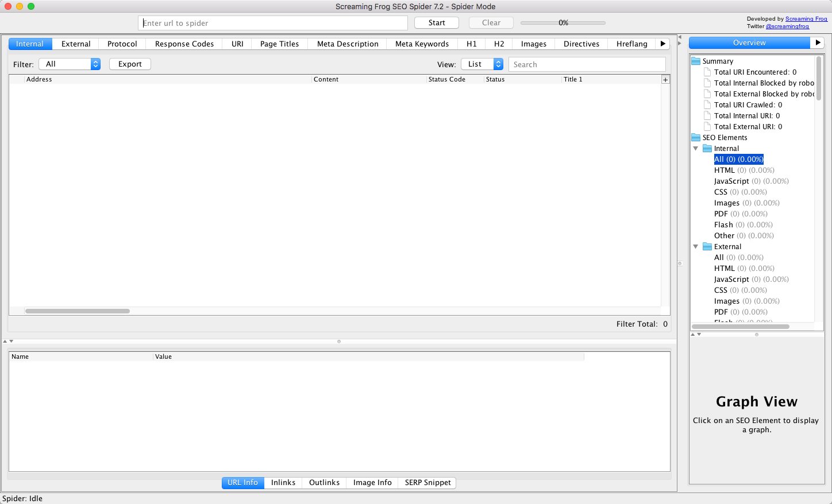Viewport: 832px width, 504px height.
Task: Switch to the Internal tab
Action: (x=30, y=44)
